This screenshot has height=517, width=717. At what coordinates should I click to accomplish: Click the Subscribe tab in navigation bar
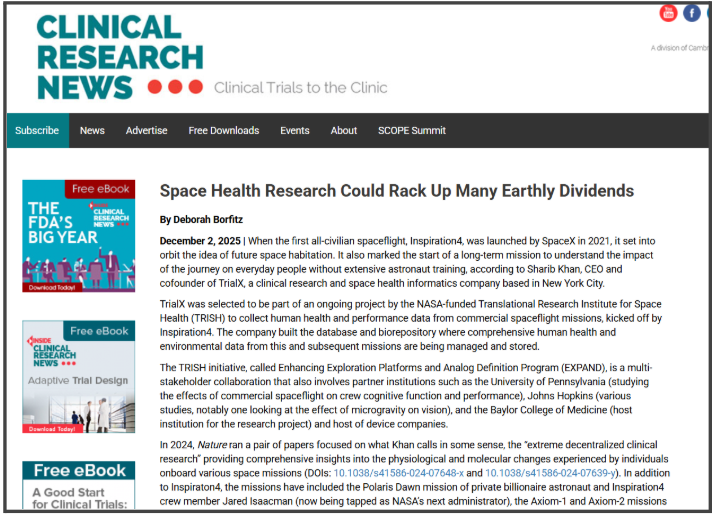[37, 130]
